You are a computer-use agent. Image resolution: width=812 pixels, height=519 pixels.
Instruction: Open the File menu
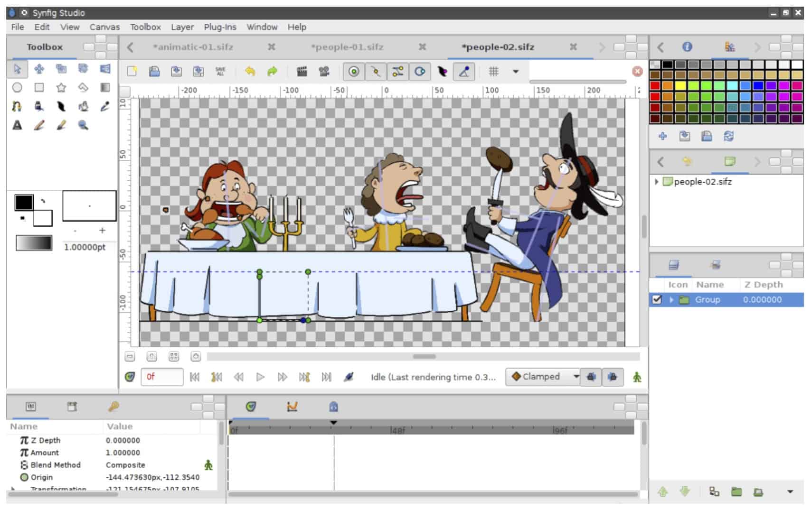click(18, 27)
